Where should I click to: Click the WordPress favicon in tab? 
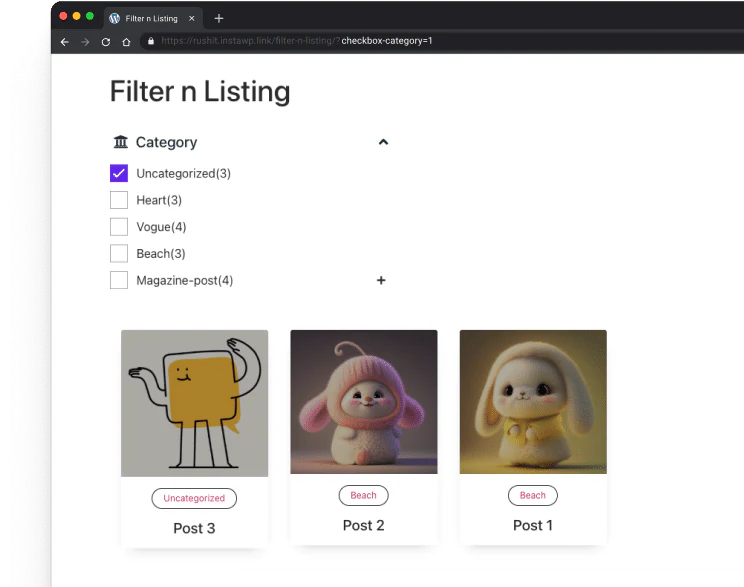tap(114, 19)
